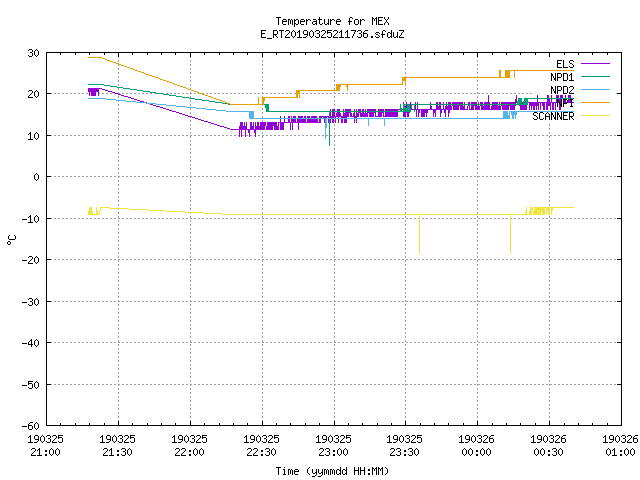Click the y-axis label 0

click(x=37, y=177)
